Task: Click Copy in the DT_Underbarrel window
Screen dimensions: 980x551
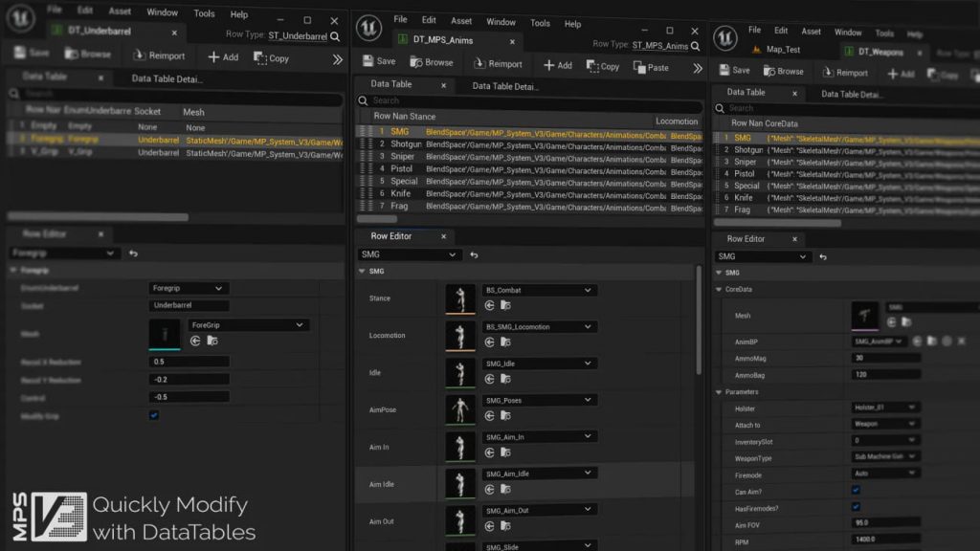Action: 271,58
